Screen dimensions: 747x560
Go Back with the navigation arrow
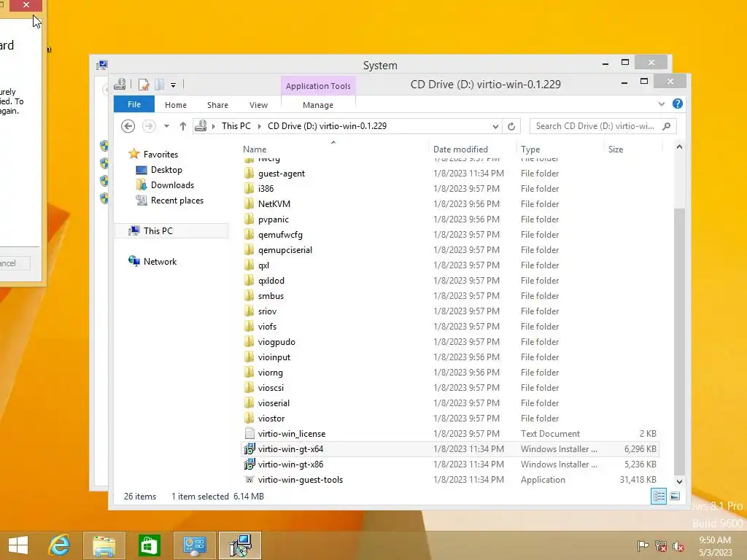(128, 126)
